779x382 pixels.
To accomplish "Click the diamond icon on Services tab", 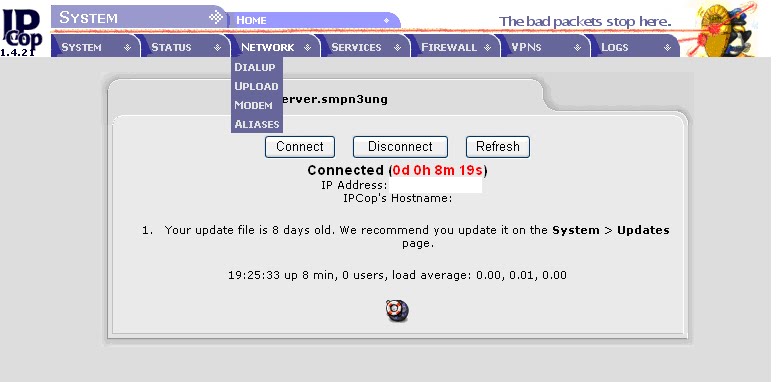I will click(x=397, y=48).
